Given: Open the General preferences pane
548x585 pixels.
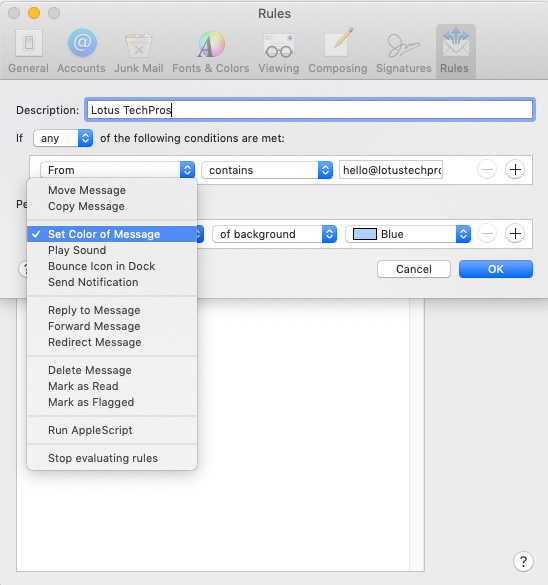Looking at the screenshot, I should coord(28,52).
